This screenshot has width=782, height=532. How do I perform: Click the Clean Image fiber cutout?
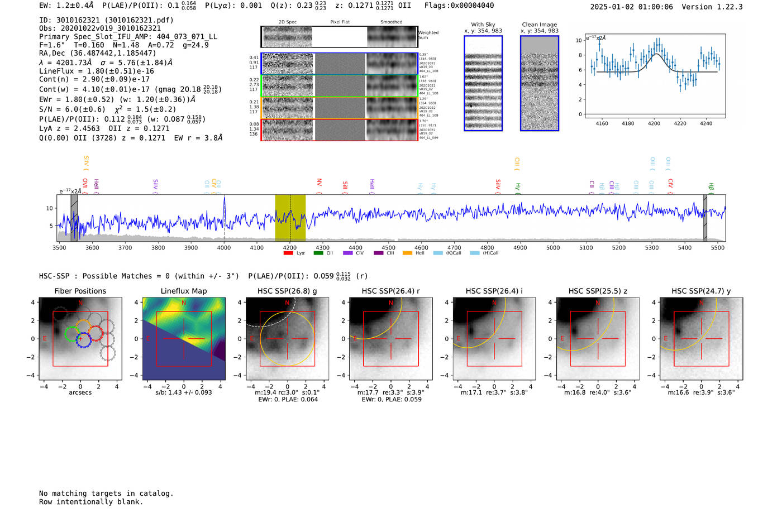(x=540, y=83)
